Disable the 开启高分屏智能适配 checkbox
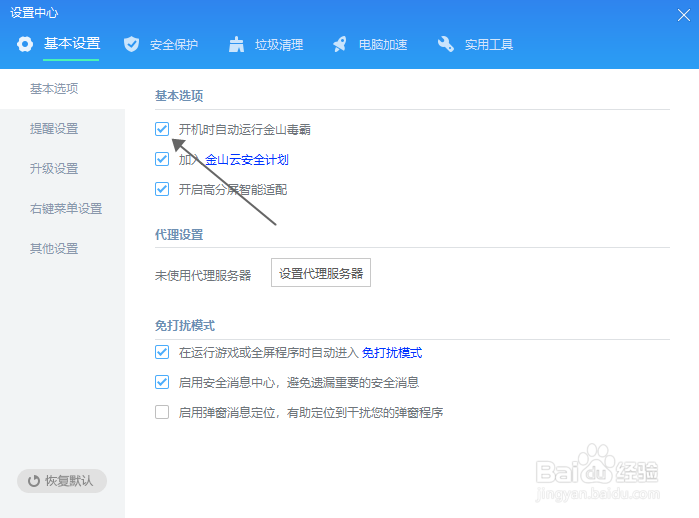Image resolution: width=699 pixels, height=518 pixels. 162,189
